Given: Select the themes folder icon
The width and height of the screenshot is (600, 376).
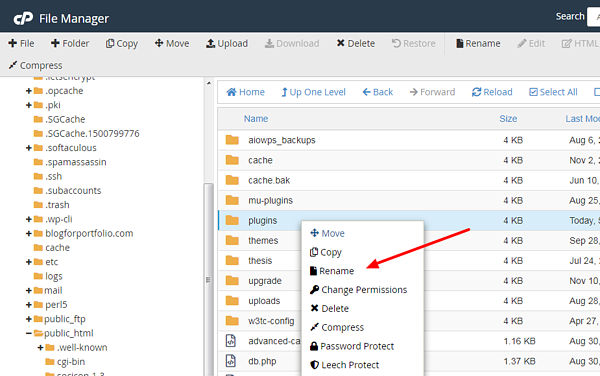Looking at the screenshot, I should (x=232, y=240).
